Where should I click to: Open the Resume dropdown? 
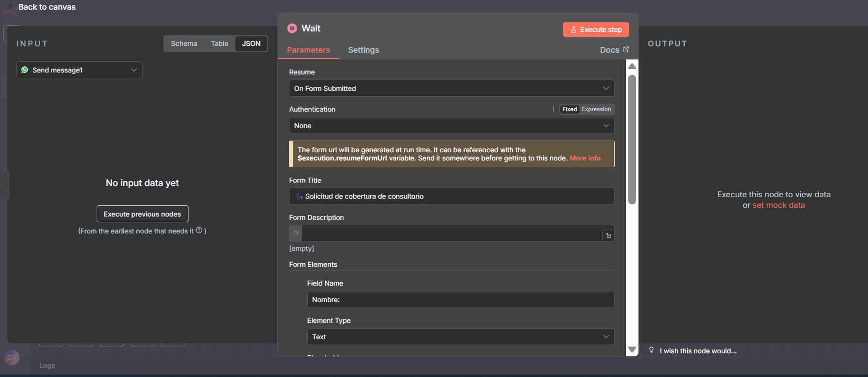pyautogui.click(x=451, y=88)
